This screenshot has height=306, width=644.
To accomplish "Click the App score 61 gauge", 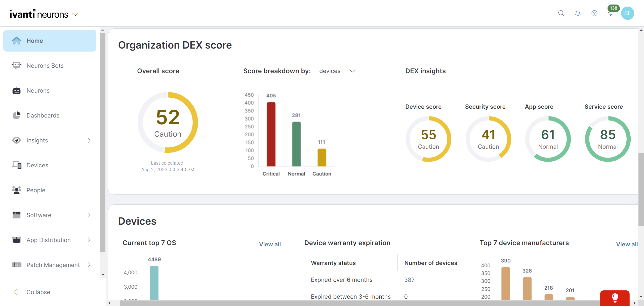I will 548,139.
